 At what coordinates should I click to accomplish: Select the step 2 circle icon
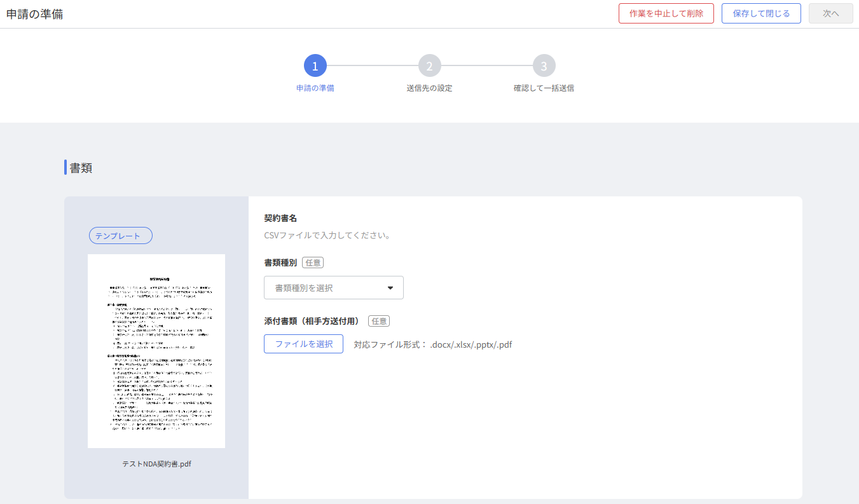tap(429, 66)
